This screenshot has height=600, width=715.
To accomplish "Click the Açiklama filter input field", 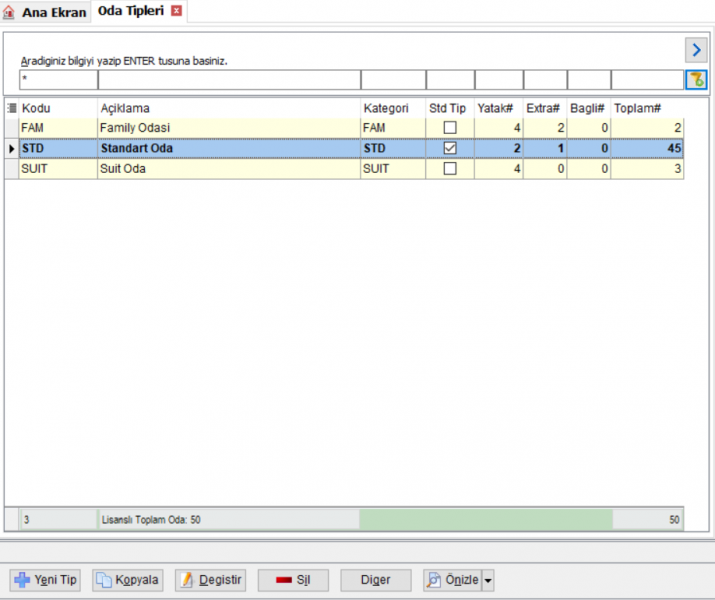I will coord(229,80).
